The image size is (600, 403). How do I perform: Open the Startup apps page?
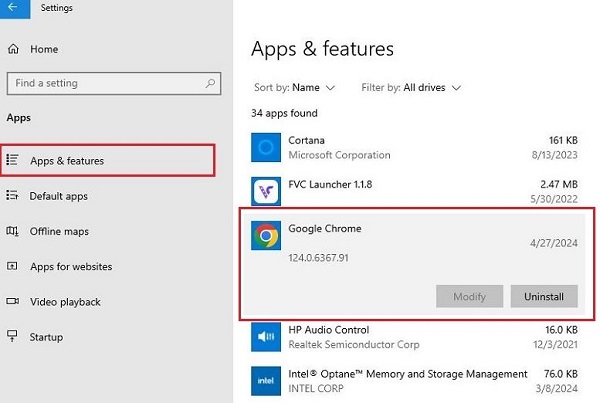coord(47,337)
